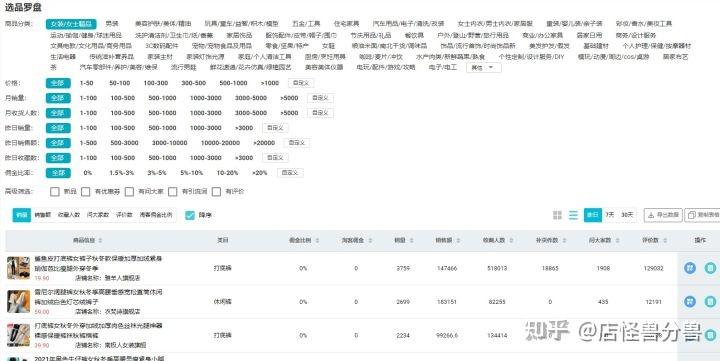
Task: Enable the 新品 checkbox
Action: (55, 192)
